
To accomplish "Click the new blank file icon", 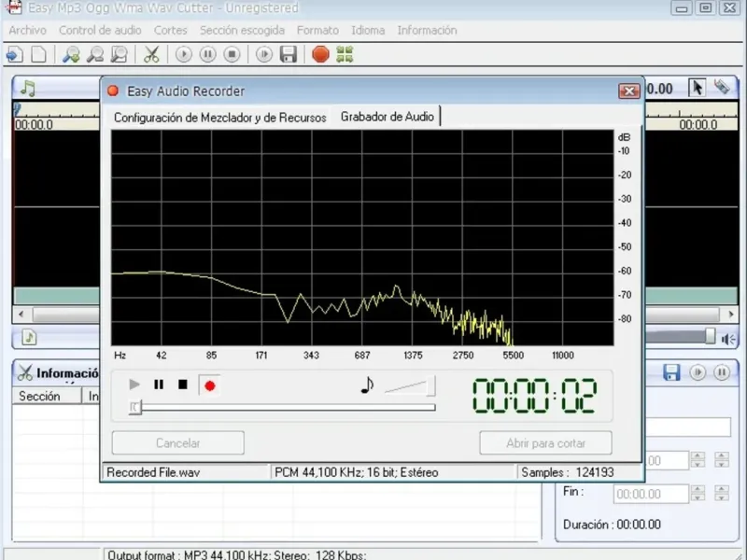I will pyautogui.click(x=38, y=54).
